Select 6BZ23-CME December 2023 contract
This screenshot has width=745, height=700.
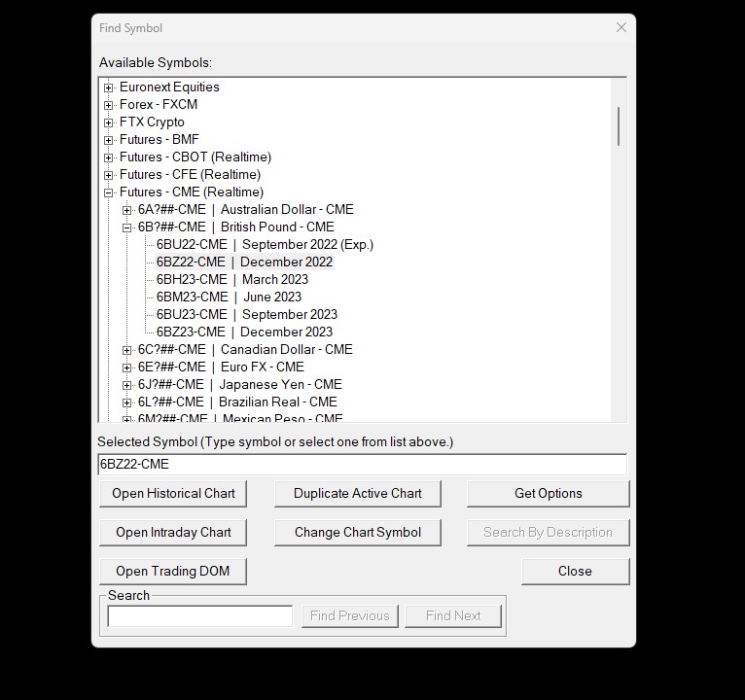click(x=244, y=332)
